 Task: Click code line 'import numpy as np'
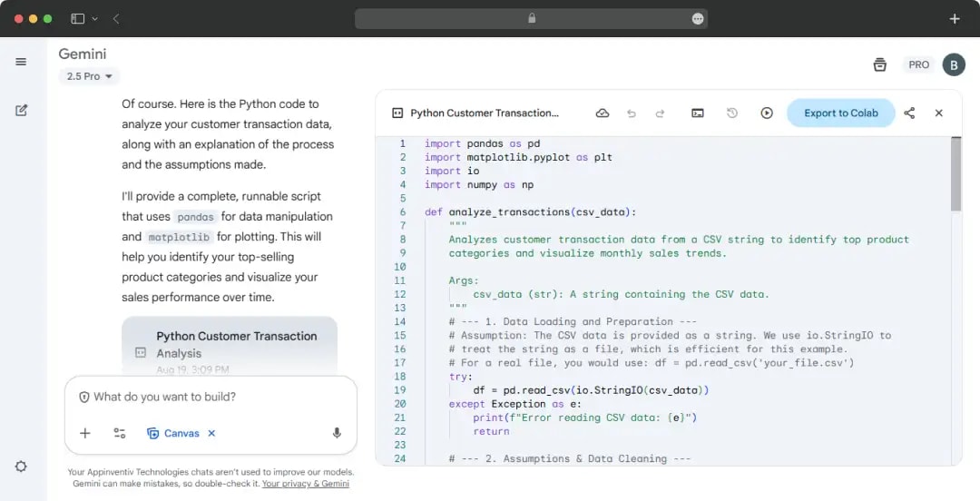tap(479, 185)
